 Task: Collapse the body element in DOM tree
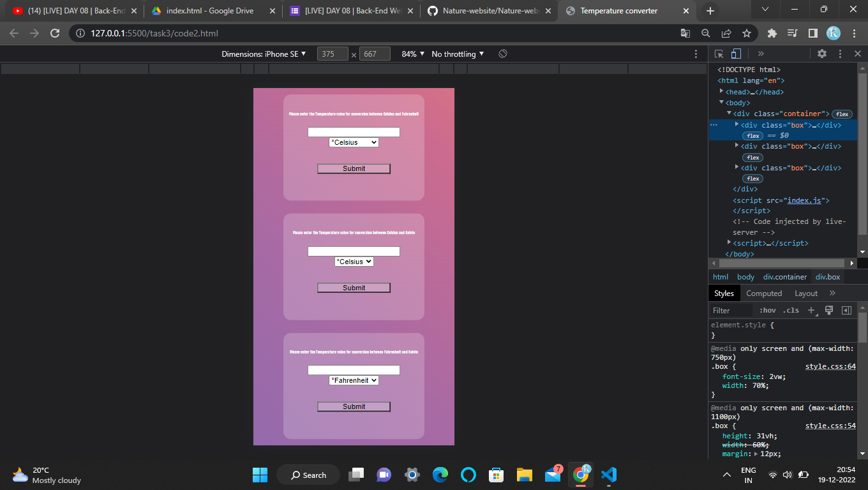click(x=721, y=102)
